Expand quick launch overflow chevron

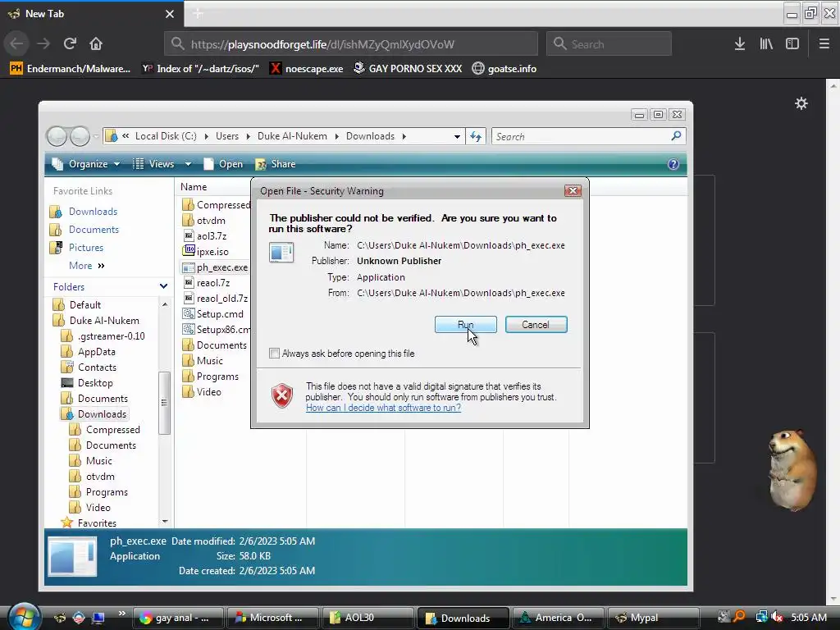pyautogui.click(x=121, y=614)
